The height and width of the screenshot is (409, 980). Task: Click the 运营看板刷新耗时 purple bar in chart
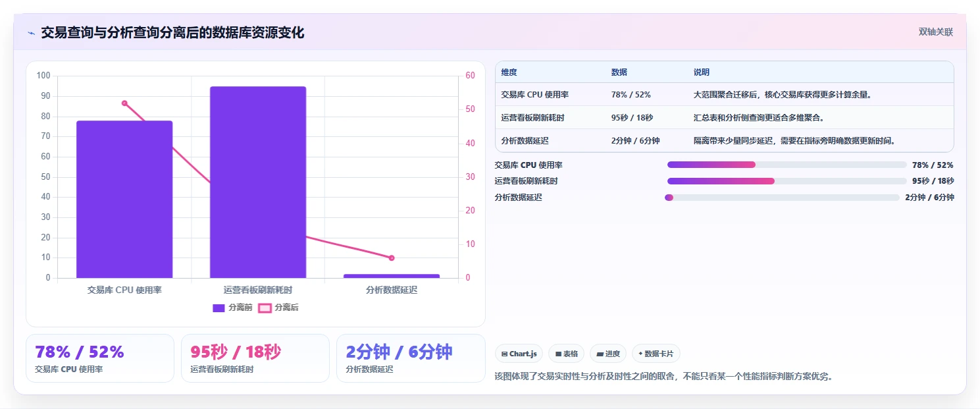(258, 182)
